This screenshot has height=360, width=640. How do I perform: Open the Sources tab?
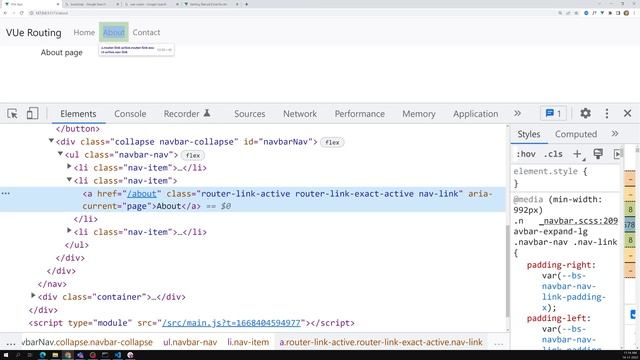tap(250, 114)
